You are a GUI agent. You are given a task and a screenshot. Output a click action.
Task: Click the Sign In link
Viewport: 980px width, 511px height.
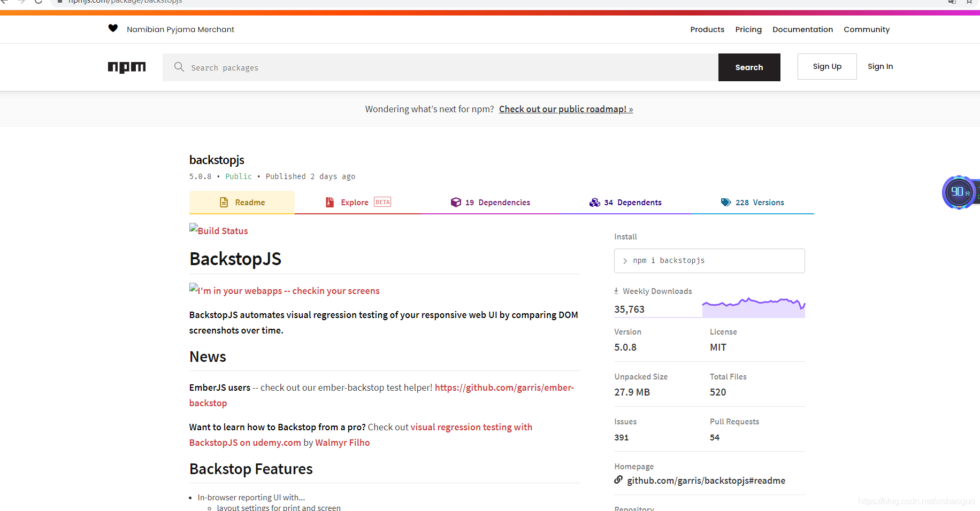pos(880,66)
